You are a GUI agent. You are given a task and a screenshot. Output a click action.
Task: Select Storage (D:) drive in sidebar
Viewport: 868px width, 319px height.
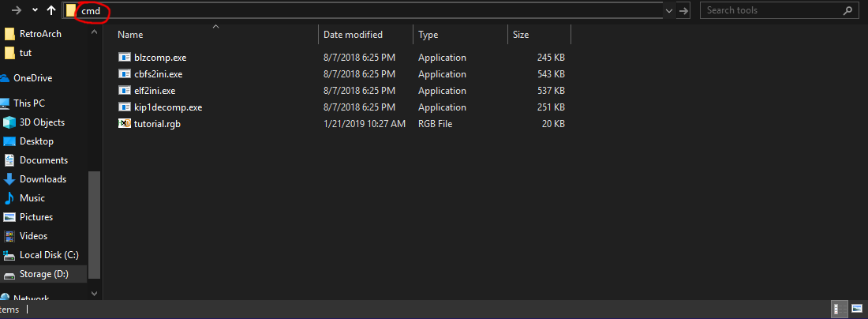[x=43, y=273]
